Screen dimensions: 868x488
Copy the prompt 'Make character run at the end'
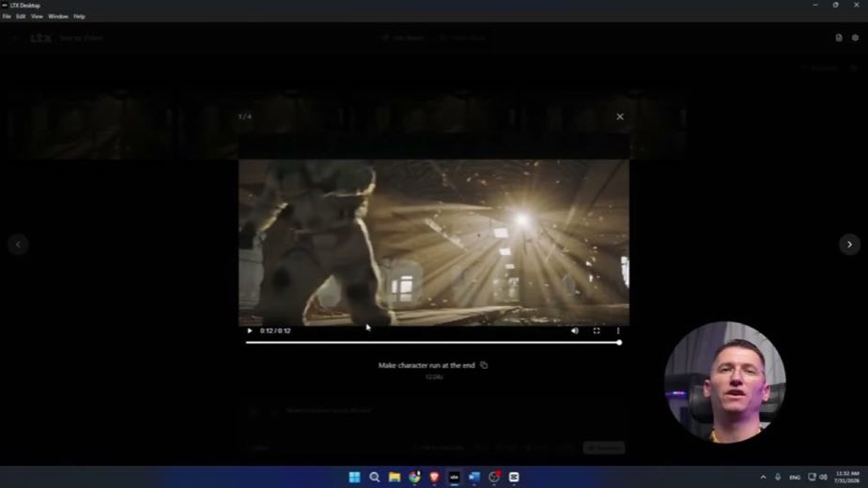coord(484,365)
